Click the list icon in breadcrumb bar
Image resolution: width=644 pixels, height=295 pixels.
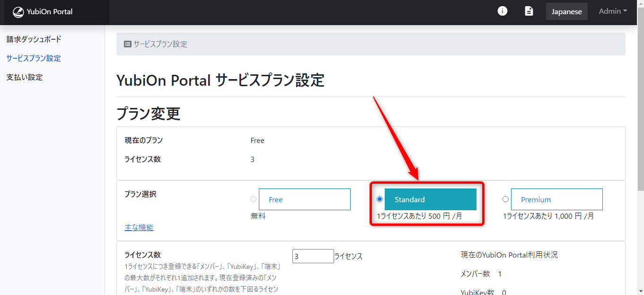coord(128,44)
